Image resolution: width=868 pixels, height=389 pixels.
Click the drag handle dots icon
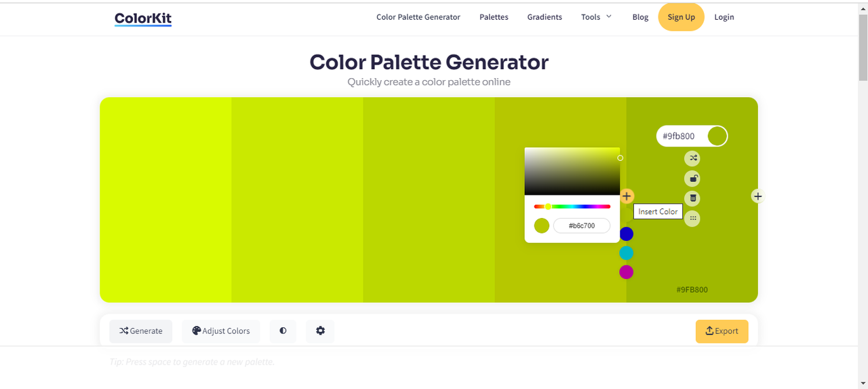692,219
